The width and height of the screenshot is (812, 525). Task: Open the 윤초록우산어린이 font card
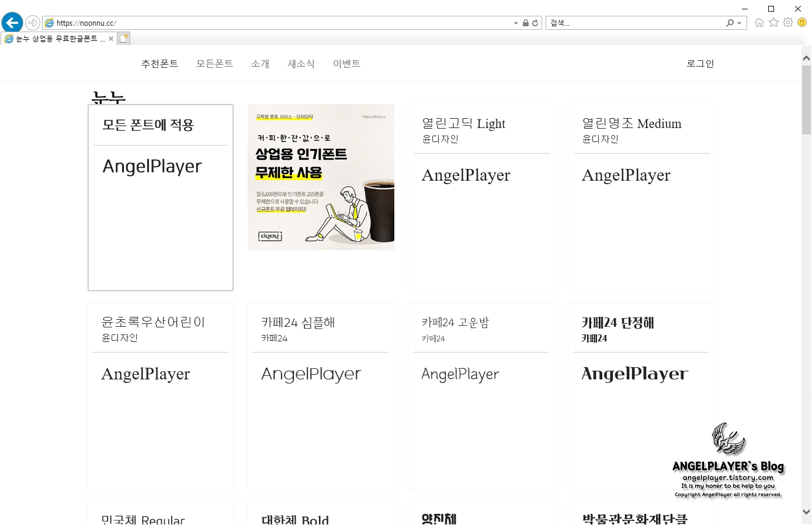(161, 396)
